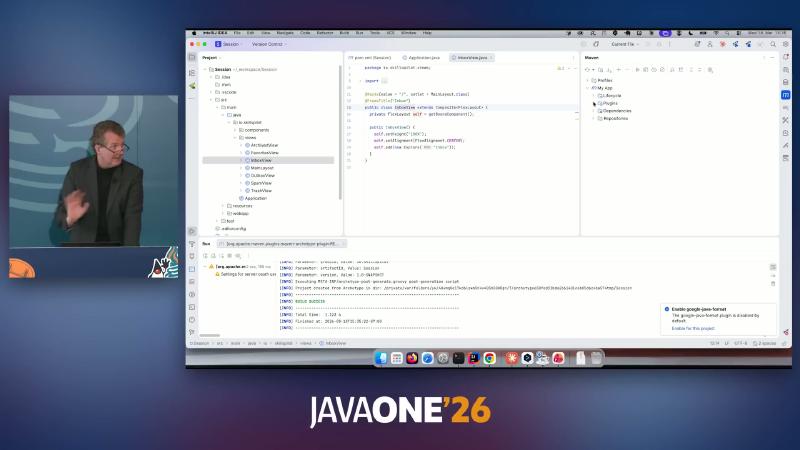Expand the Dependencies node in Maven
The image size is (800, 450).
tap(593, 111)
